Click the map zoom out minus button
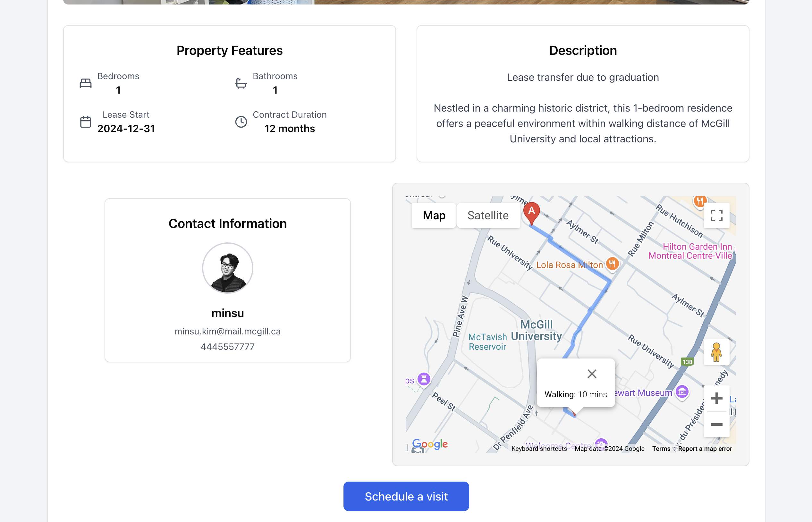812x522 pixels. click(x=716, y=425)
